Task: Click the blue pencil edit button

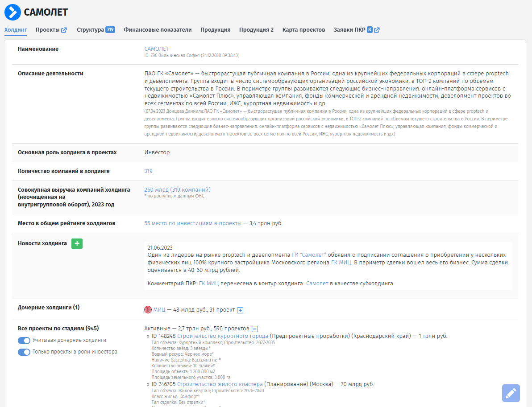Action: coord(511,393)
